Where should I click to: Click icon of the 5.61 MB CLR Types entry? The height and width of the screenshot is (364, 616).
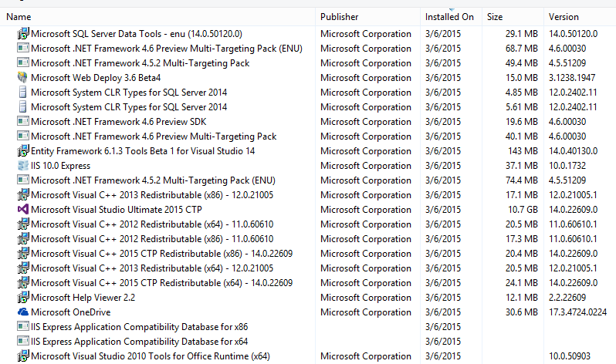pyautogui.click(x=23, y=106)
